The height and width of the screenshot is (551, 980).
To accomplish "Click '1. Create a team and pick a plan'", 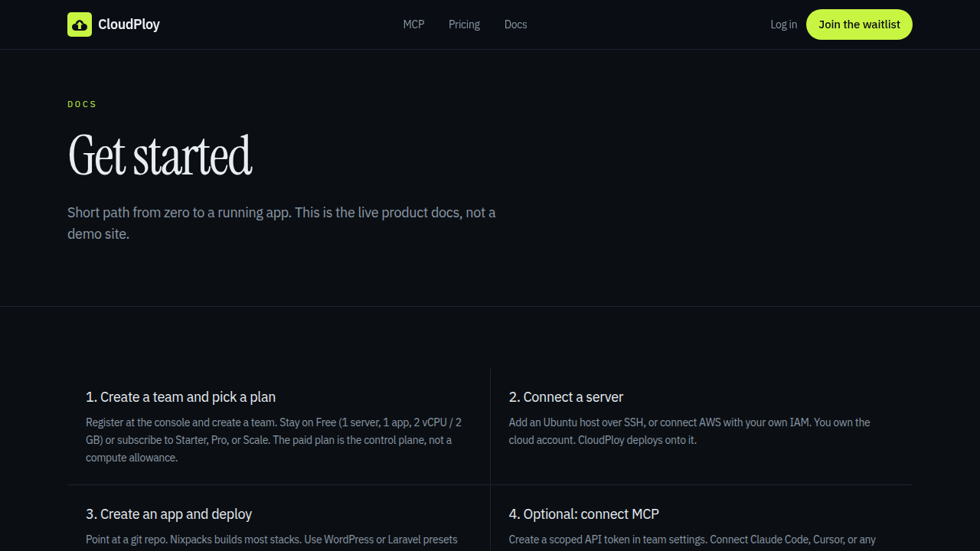I will [181, 397].
